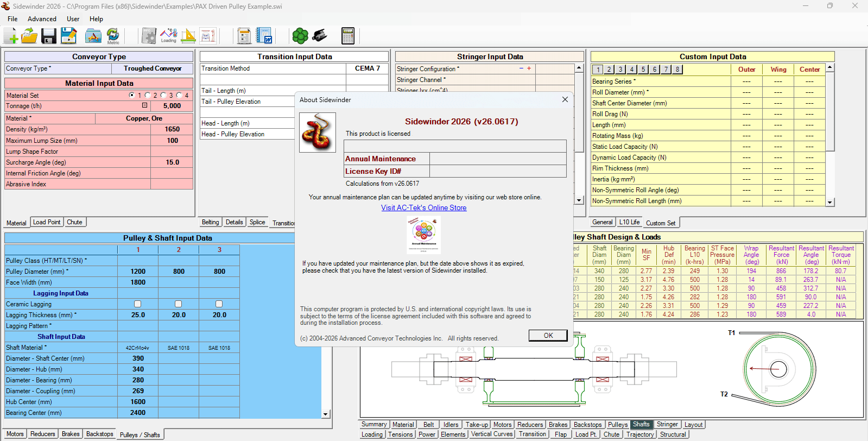Switch to the Chute input tab beside Load Point

pos(75,222)
